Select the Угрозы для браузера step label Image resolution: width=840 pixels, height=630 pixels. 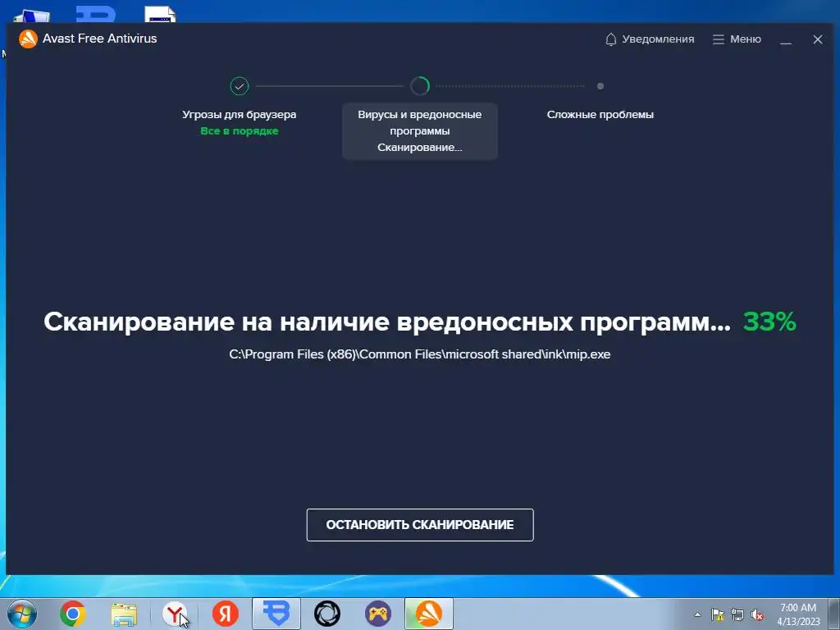(x=239, y=114)
